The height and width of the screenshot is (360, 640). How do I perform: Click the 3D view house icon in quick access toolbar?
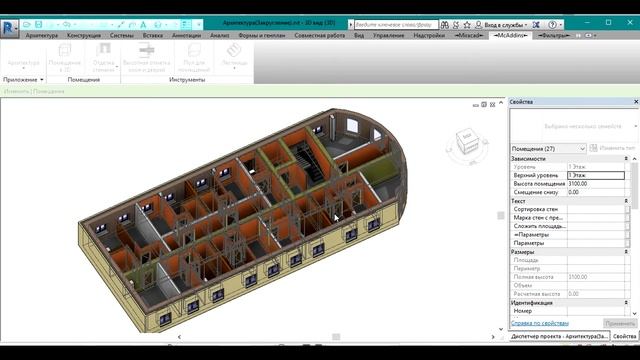coord(158,25)
